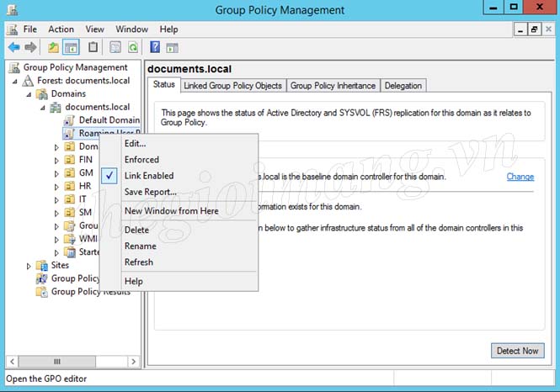560x392 pixels.
Task: Click the Roaming User GPO link icon
Action: click(69, 134)
